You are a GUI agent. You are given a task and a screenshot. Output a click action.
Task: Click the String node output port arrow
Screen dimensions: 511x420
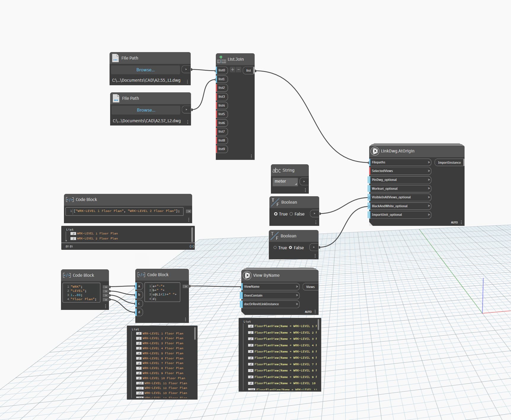pos(304,181)
